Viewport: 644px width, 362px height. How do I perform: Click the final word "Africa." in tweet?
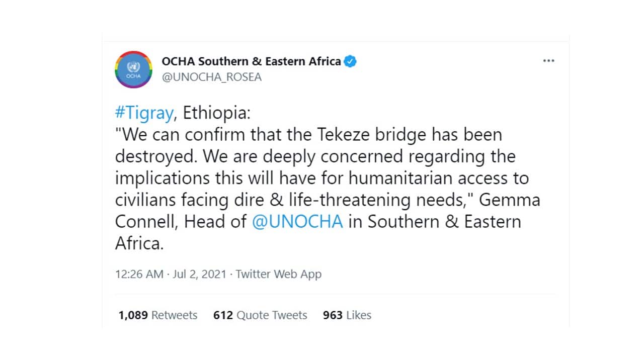(139, 243)
